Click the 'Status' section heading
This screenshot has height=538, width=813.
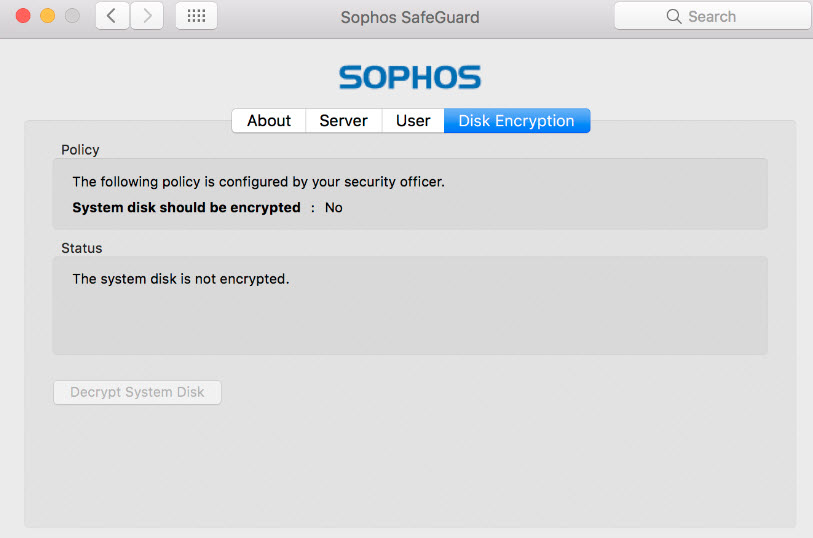tap(81, 248)
